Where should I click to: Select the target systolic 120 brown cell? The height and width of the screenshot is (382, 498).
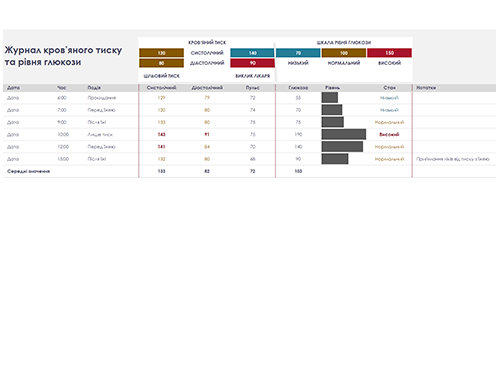pyautogui.click(x=161, y=53)
